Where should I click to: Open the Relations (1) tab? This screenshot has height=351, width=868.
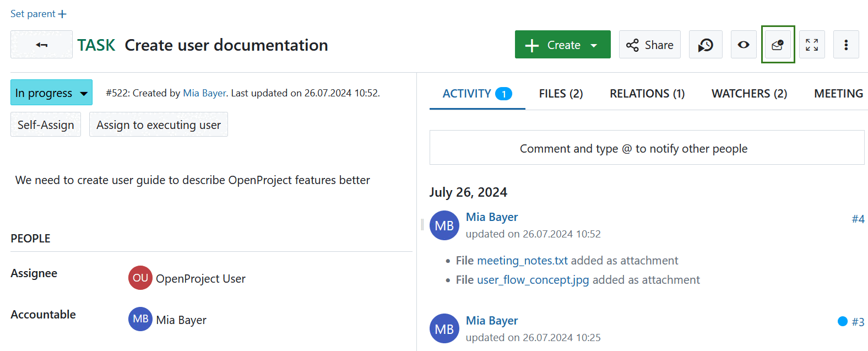647,94
